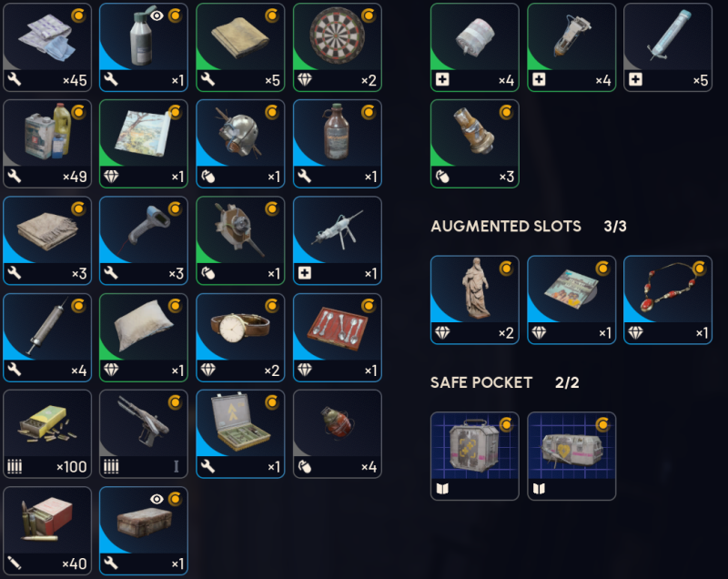Click the bandage roll with x4
Image resolution: width=728 pixels, height=579 pixels.
[x=474, y=47]
